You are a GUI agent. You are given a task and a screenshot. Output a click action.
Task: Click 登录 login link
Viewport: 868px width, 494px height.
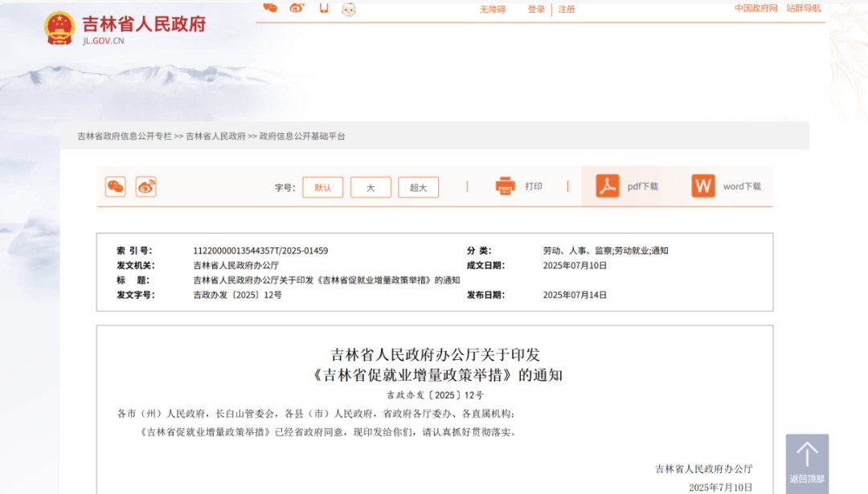click(536, 10)
